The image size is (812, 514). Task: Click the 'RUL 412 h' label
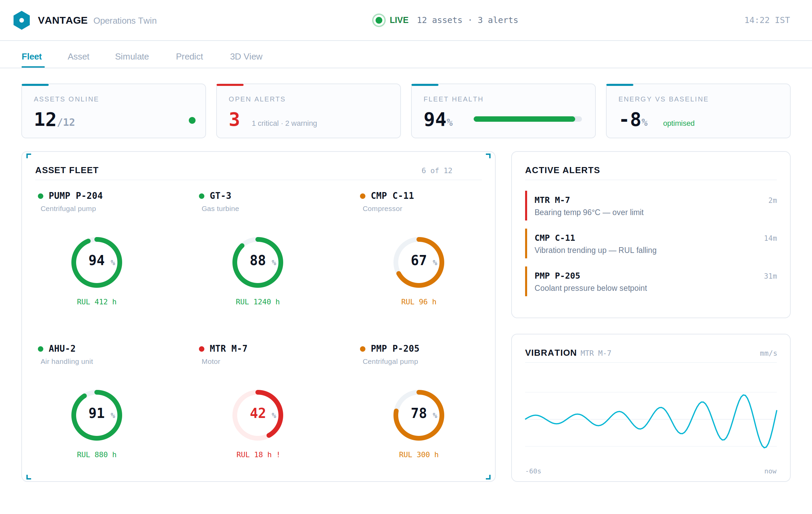[97, 302]
